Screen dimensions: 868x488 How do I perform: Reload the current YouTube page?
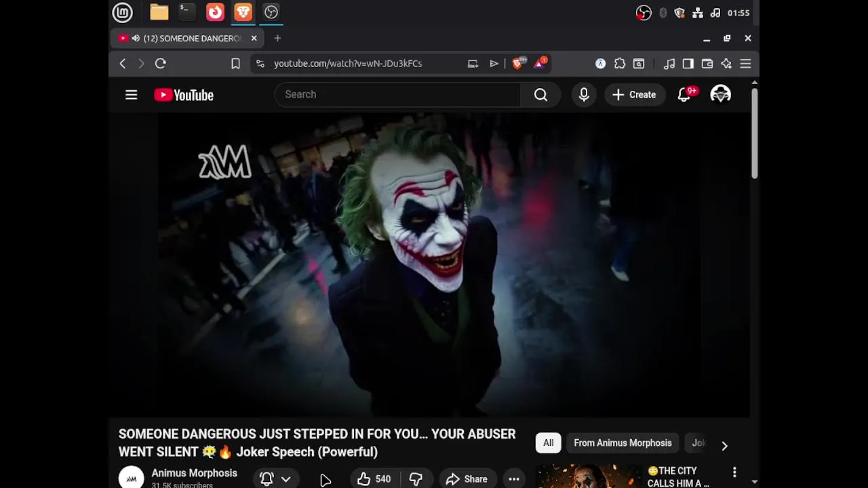(161, 64)
